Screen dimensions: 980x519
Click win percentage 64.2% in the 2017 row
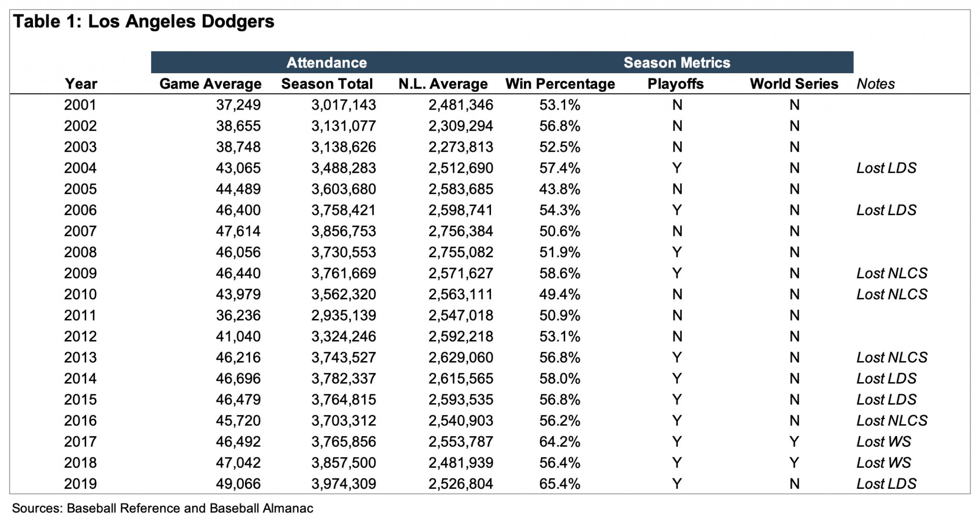(559, 442)
